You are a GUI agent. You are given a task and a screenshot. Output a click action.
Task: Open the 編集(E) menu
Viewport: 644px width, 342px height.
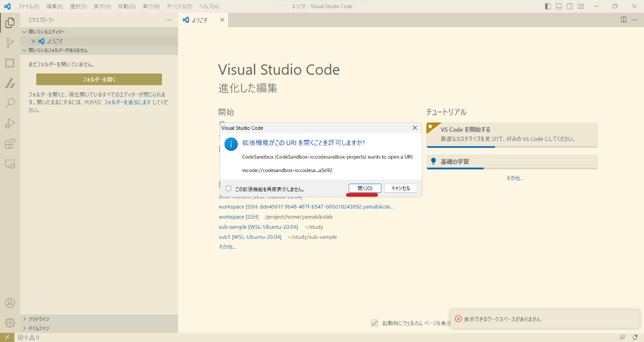tap(55, 6)
